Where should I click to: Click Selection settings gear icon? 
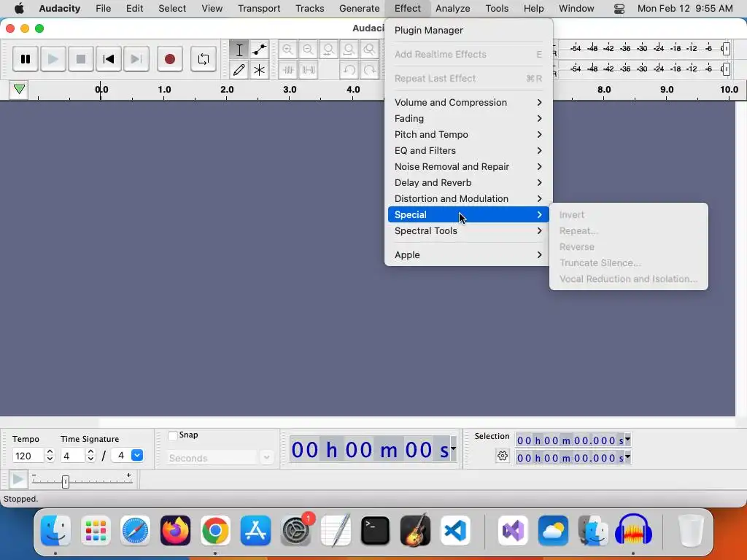click(502, 456)
